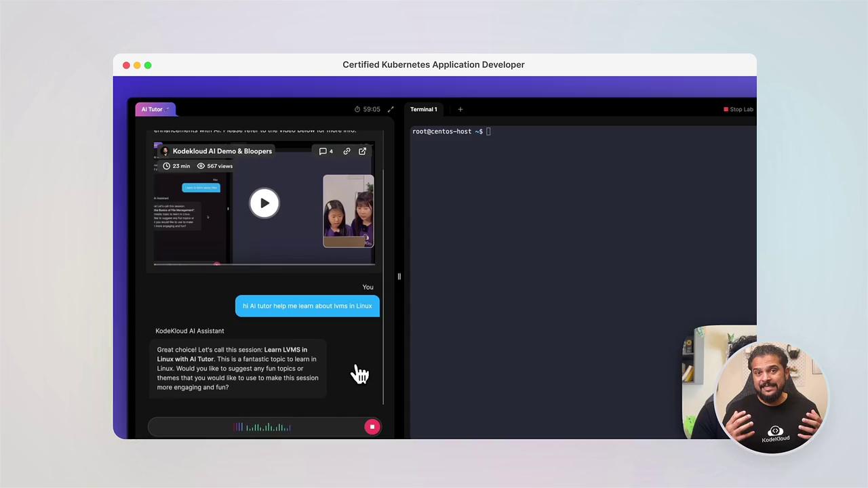Image resolution: width=868 pixels, height=488 pixels.
Task: Minimize the window with the yellow button
Action: 137,65
